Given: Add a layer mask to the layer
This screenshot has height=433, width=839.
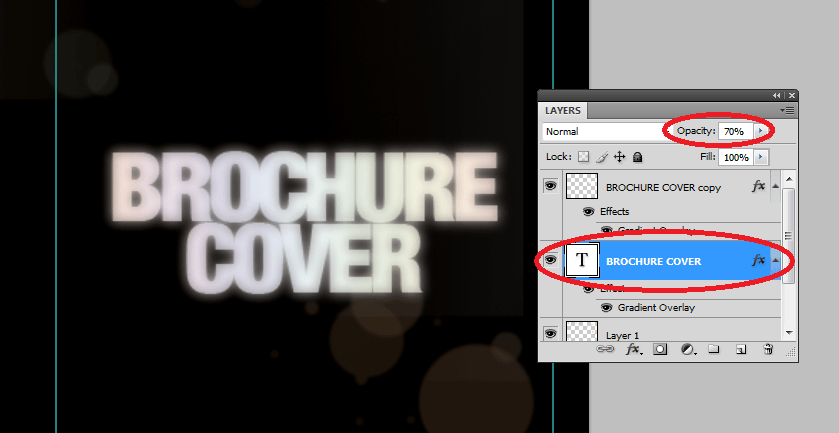Looking at the screenshot, I should click(660, 350).
